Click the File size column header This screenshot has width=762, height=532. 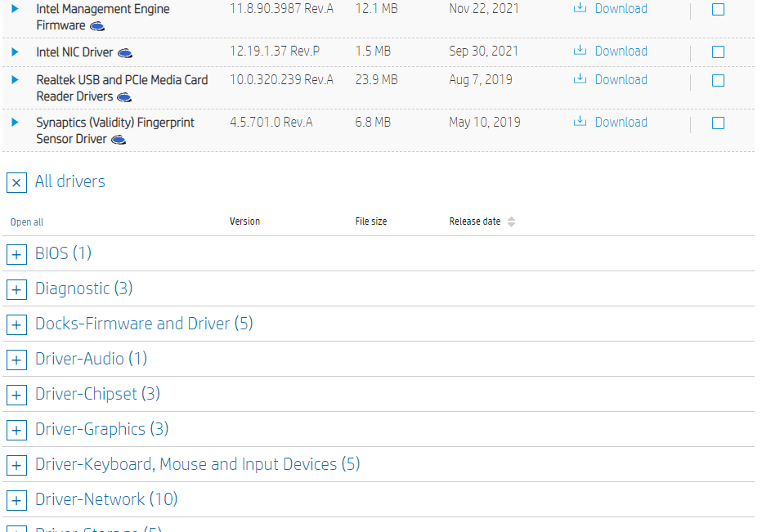click(371, 221)
